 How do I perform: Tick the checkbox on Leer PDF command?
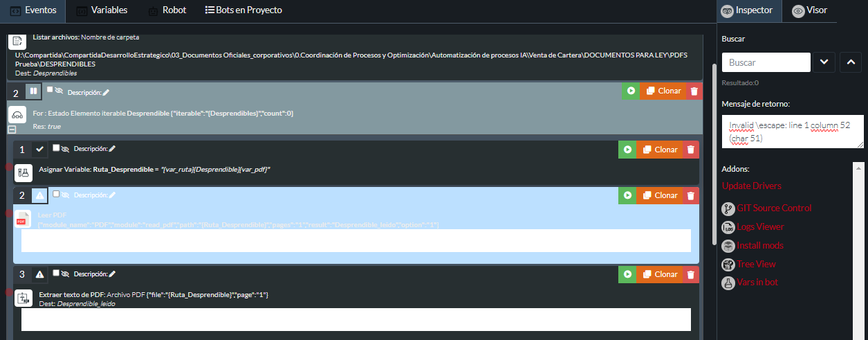(x=56, y=194)
